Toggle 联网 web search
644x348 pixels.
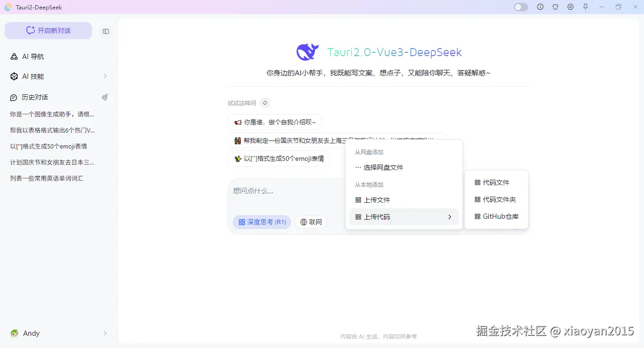click(x=311, y=222)
